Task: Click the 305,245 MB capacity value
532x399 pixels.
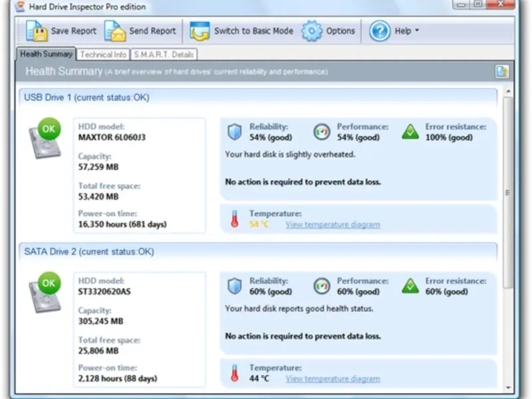Action: (101, 321)
